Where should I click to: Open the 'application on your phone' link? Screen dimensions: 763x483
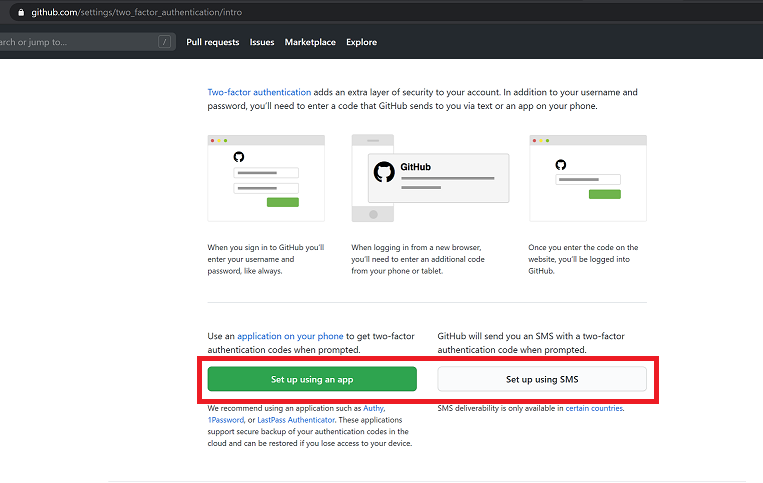click(290, 336)
